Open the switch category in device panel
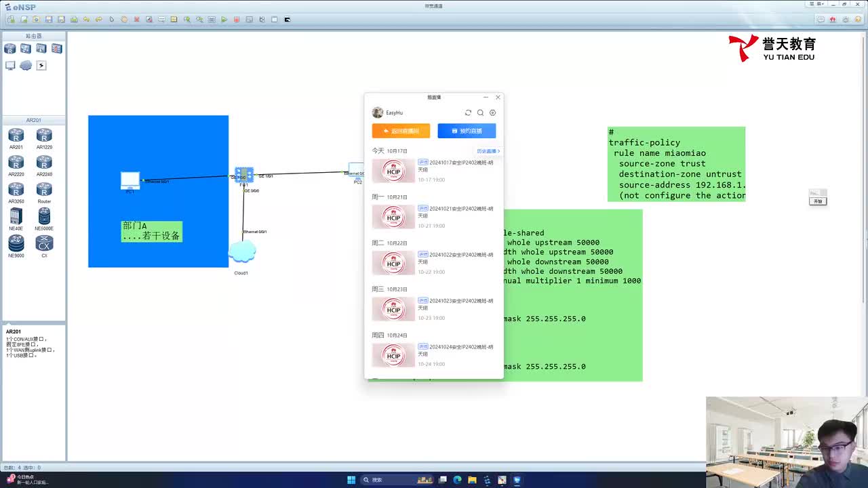The width and height of the screenshot is (868, 488). (x=25, y=49)
